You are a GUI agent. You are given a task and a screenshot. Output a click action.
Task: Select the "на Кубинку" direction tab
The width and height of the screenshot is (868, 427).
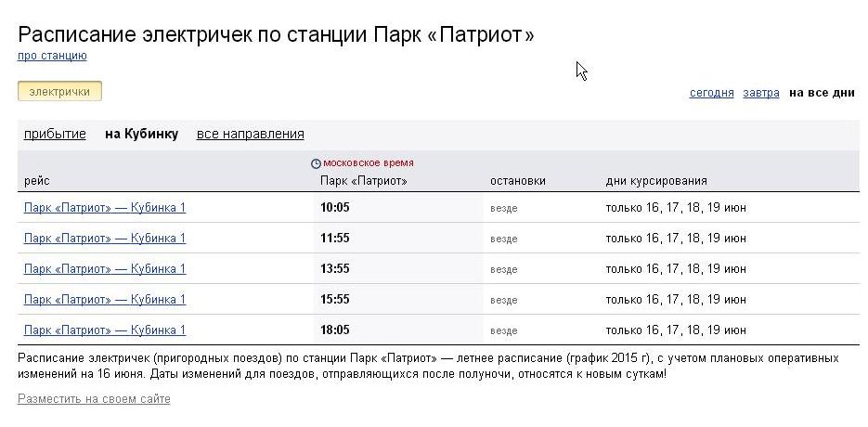click(x=141, y=134)
